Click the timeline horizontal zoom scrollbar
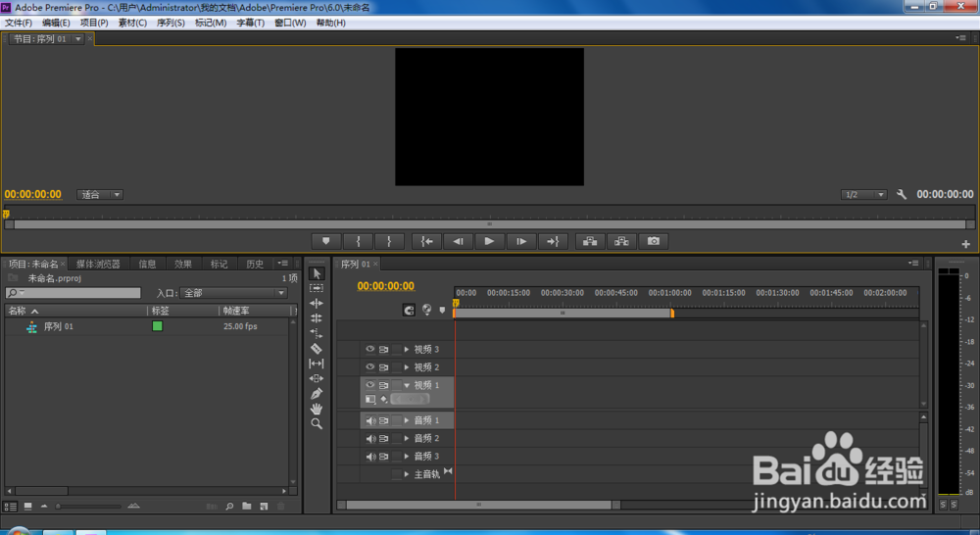This screenshot has height=535, width=980. click(479, 505)
